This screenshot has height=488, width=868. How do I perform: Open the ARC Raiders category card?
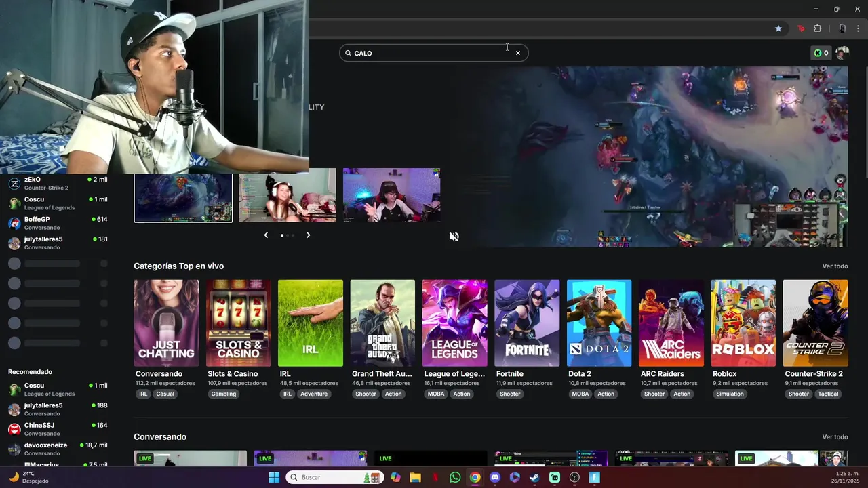tap(671, 323)
